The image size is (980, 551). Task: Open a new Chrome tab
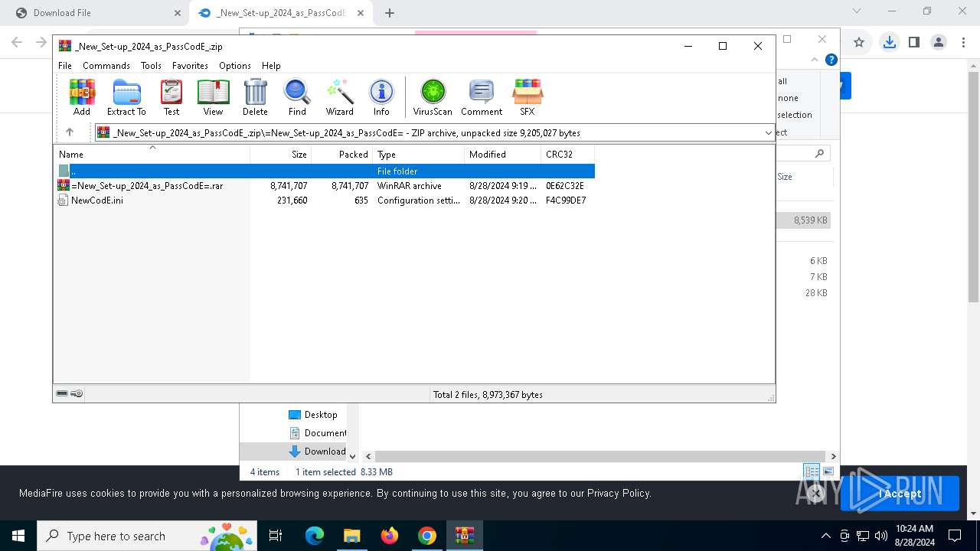click(390, 13)
